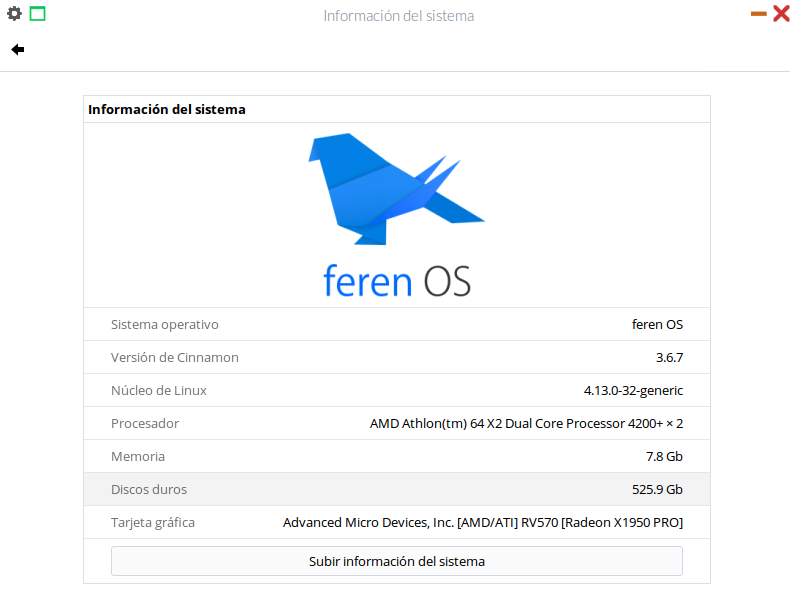
Task: Select the 'Procesador' row label
Action: coord(145,423)
